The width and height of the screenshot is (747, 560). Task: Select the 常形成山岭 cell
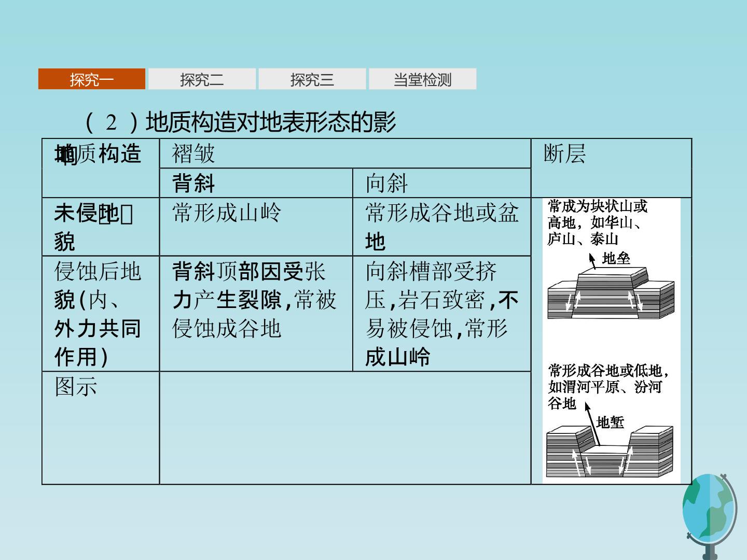pos(256,227)
